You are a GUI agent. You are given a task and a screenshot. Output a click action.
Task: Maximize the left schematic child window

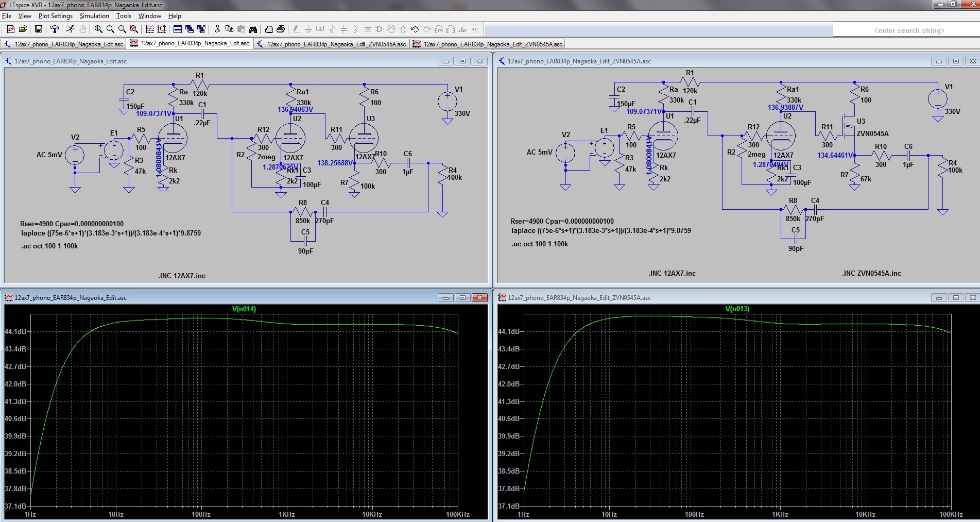462,61
